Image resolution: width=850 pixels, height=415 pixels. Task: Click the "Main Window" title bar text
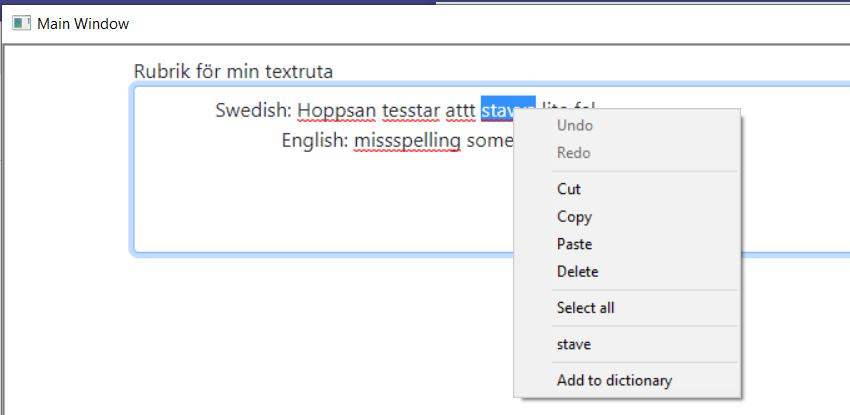(x=83, y=23)
